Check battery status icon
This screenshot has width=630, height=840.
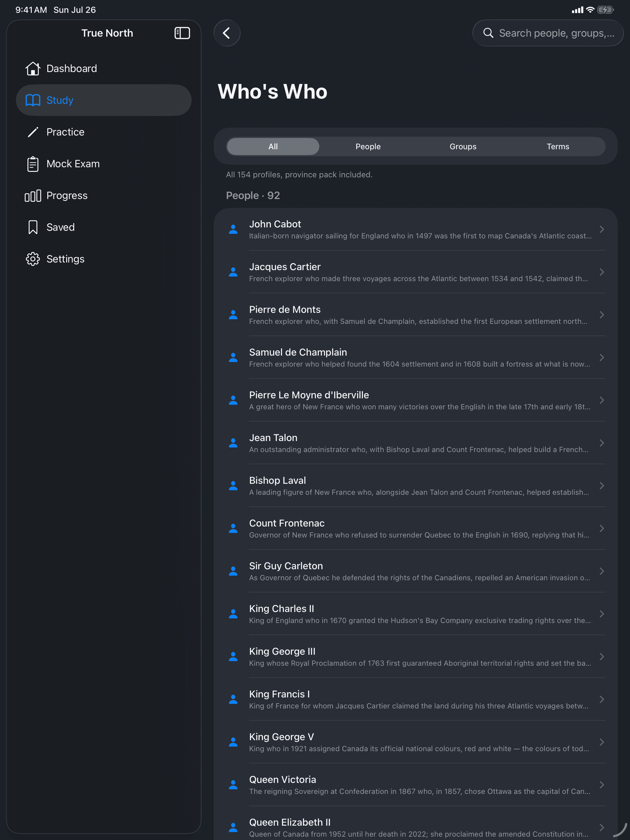click(x=605, y=10)
